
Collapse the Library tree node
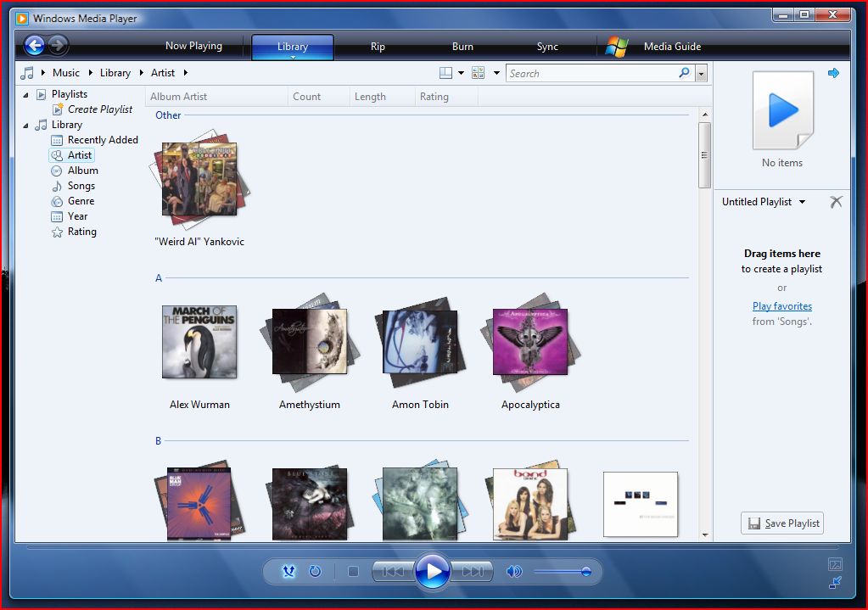click(x=25, y=126)
